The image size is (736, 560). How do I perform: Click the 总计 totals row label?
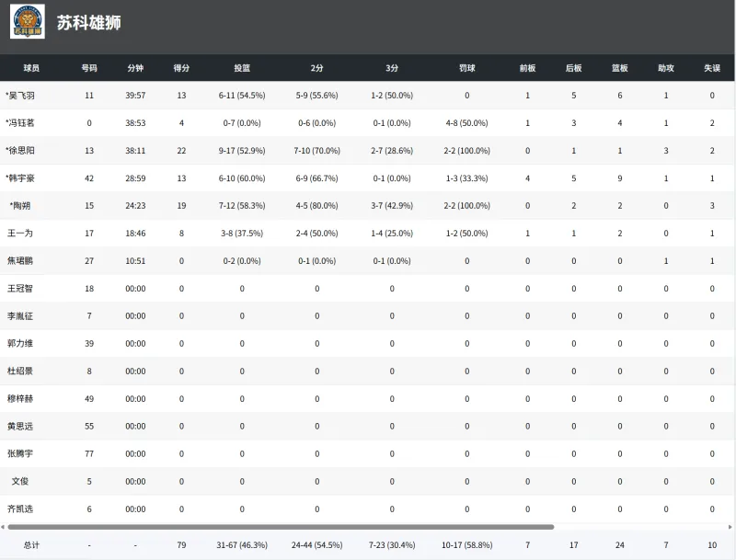click(x=31, y=545)
